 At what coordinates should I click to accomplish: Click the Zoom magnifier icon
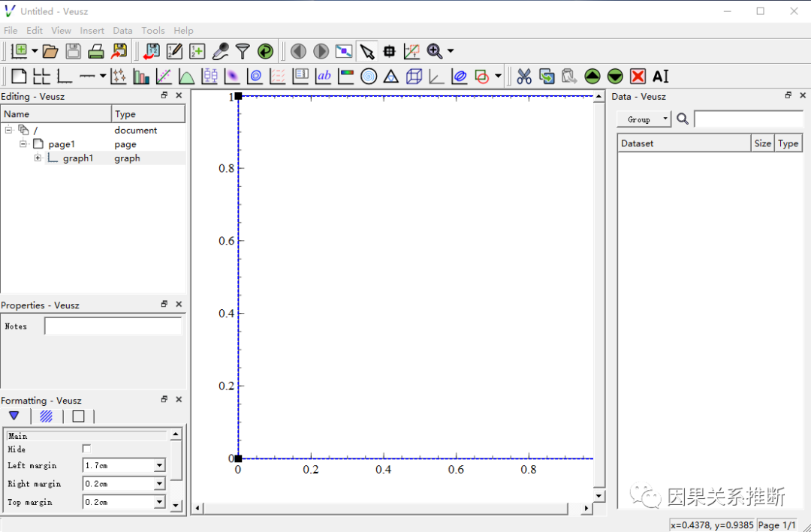[435, 51]
